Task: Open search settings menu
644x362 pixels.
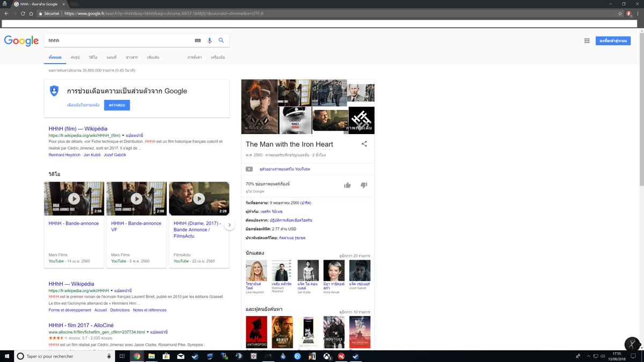Action: pyautogui.click(x=195, y=57)
